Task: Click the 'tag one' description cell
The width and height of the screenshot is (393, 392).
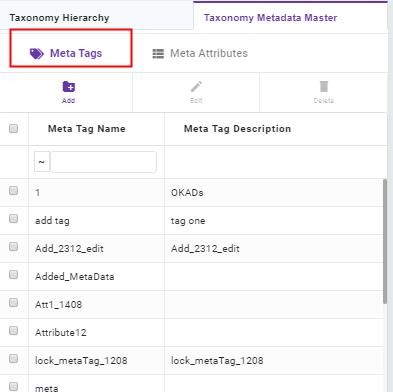Action: [x=273, y=221]
